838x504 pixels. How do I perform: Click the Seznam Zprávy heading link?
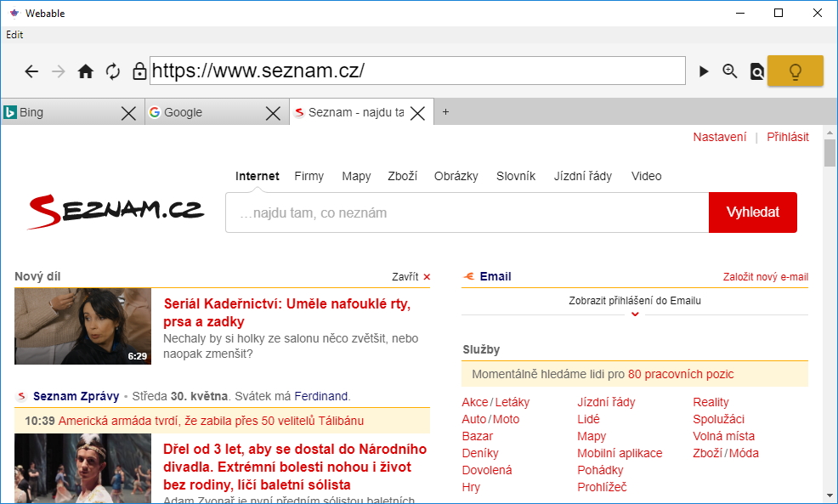76,396
